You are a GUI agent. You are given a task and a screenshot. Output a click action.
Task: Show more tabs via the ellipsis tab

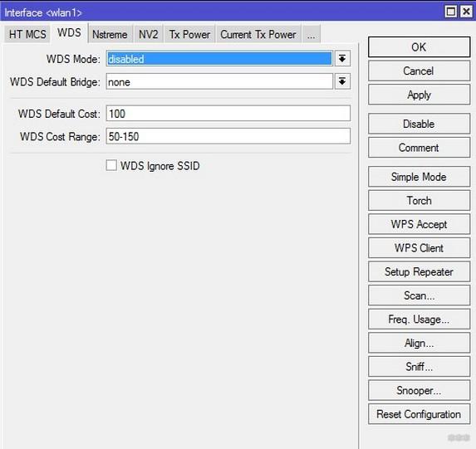point(311,35)
